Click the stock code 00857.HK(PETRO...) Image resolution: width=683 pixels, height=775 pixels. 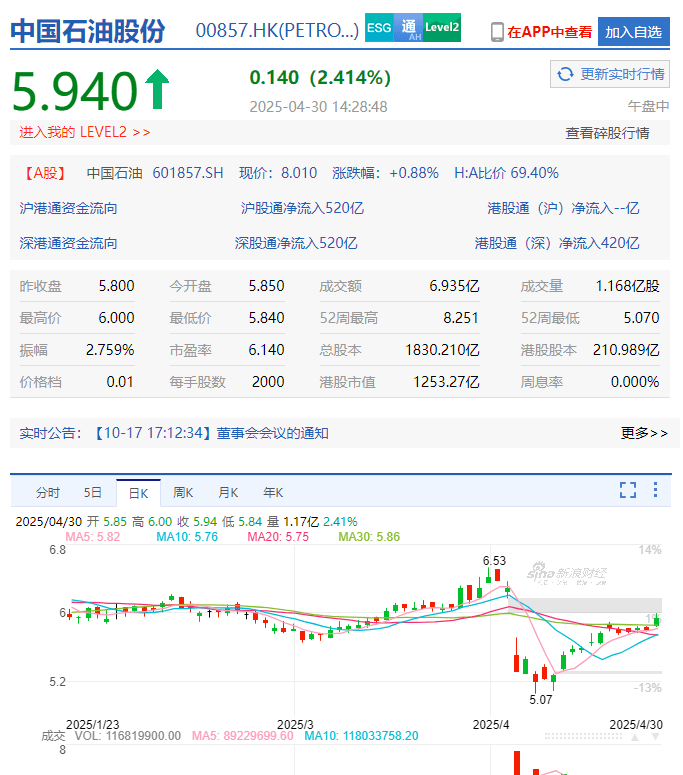pyautogui.click(x=277, y=31)
